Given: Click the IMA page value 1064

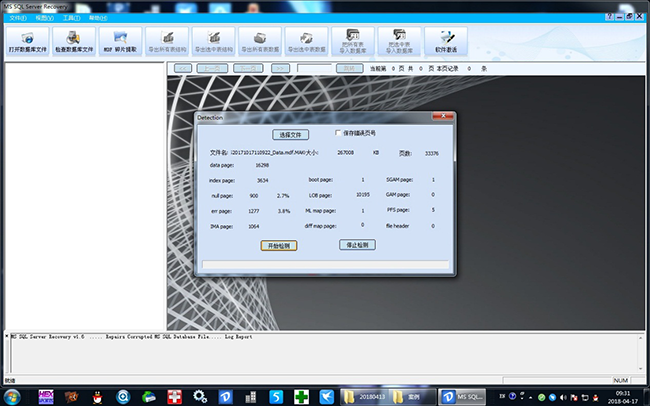Looking at the screenshot, I should (x=254, y=226).
